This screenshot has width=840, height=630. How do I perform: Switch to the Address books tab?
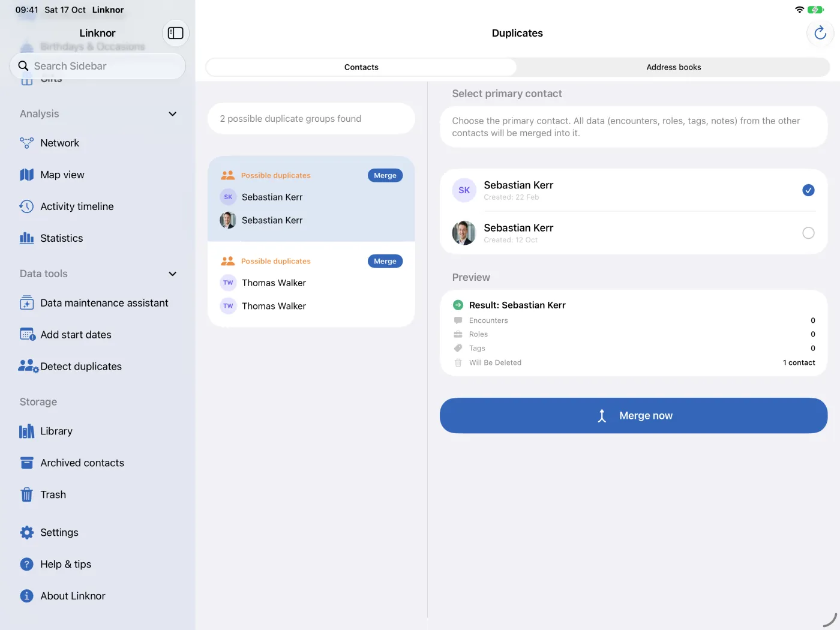[x=673, y=67]
